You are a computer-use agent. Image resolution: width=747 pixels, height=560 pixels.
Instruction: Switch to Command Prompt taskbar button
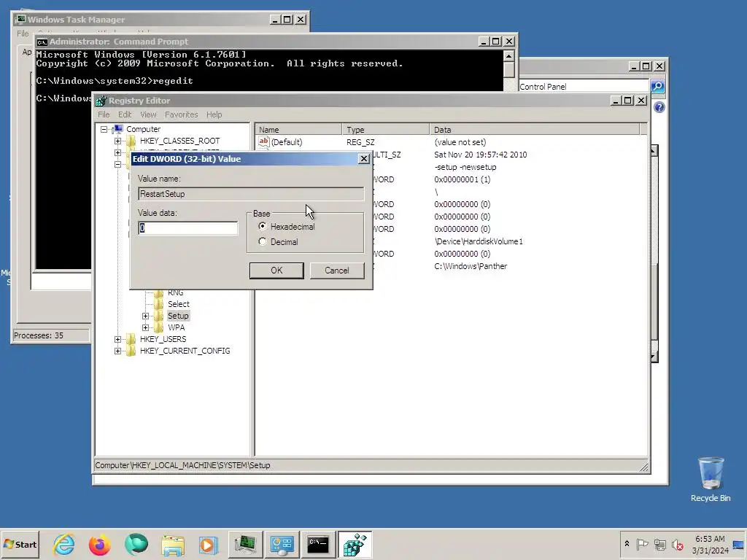tap(318, 544)
